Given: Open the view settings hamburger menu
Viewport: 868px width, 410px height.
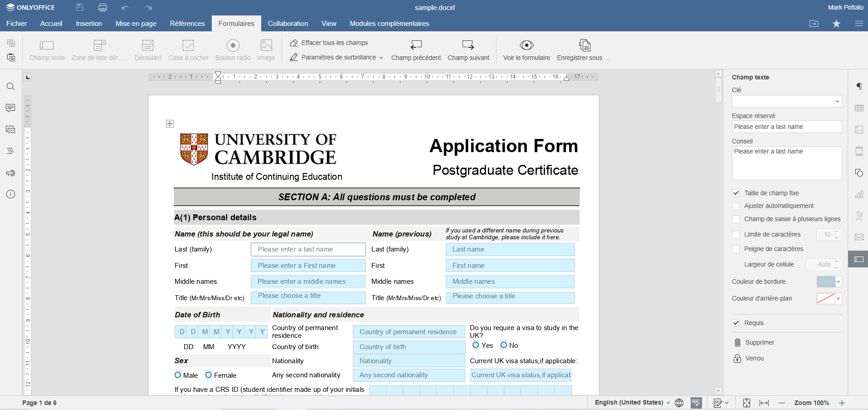Looking at the screenshot, I should coord(859,24).
